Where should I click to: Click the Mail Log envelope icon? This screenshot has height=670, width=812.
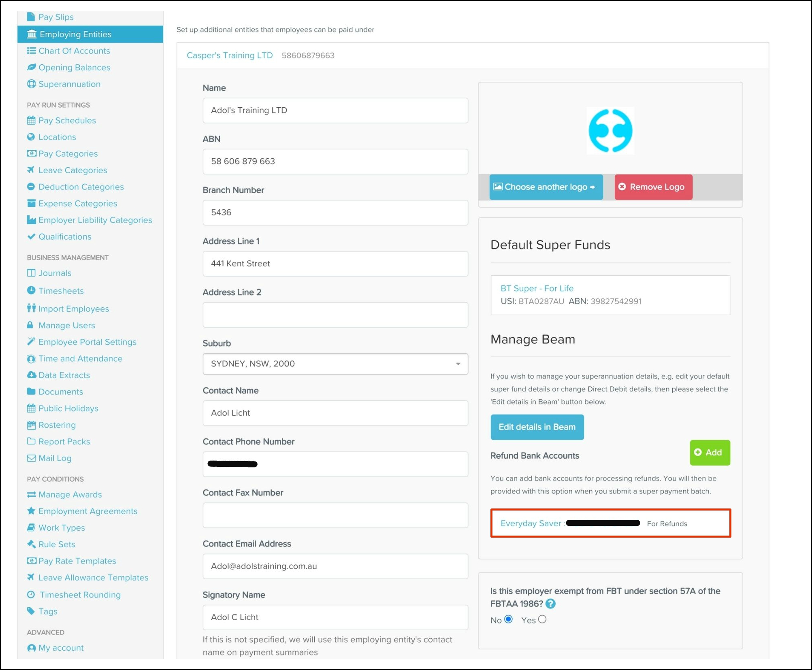coord(31,458)
